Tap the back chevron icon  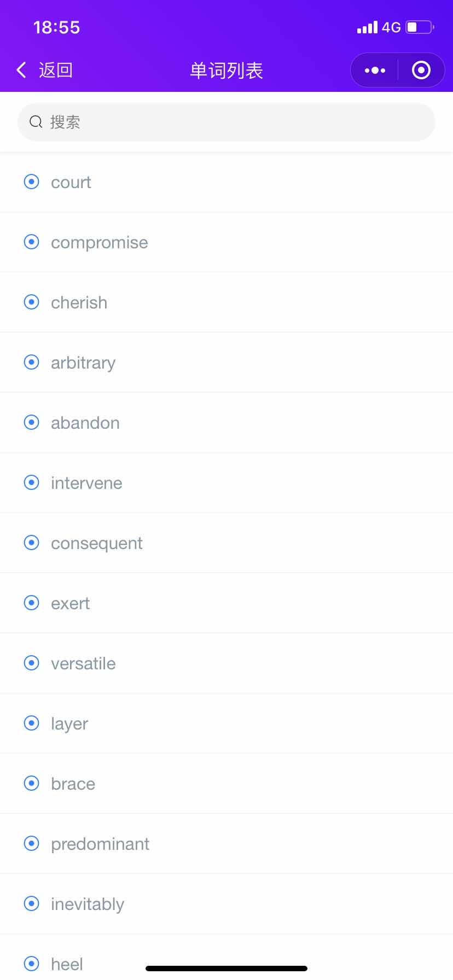tap(21, 70)
